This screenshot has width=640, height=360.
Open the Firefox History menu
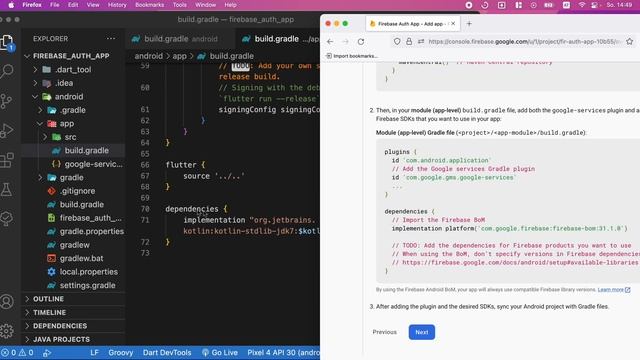click(x=117, y=5)
